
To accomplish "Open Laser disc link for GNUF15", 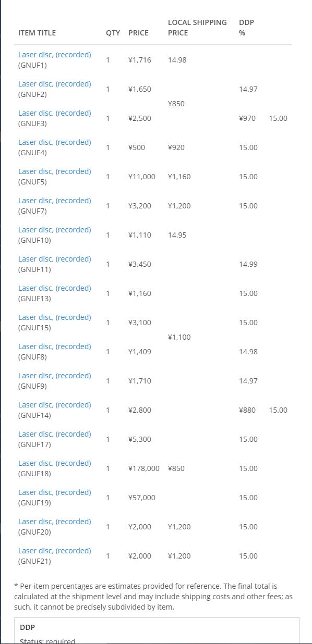I will pyautogui.click(x=54, y=317).
